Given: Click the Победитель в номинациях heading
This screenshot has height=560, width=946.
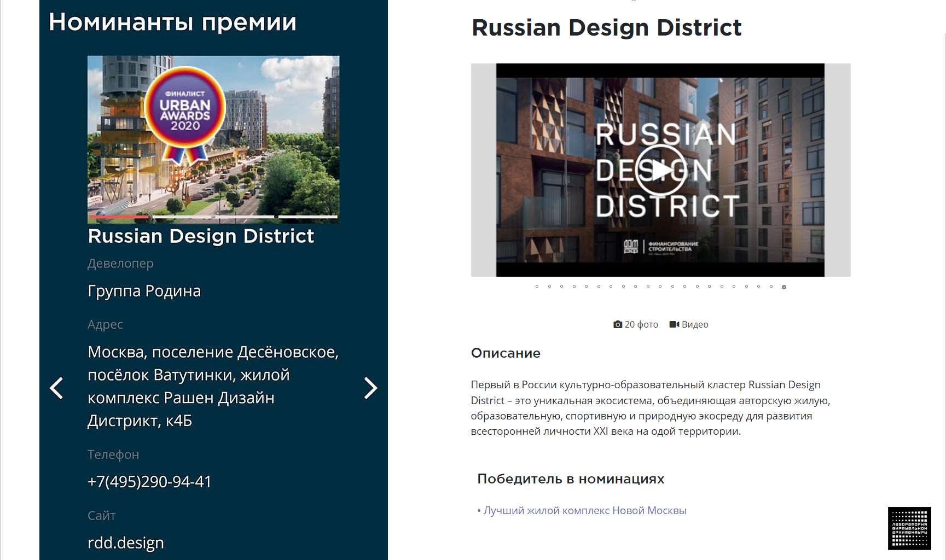Looking at the screenshot, I should (x=571, y=479).
